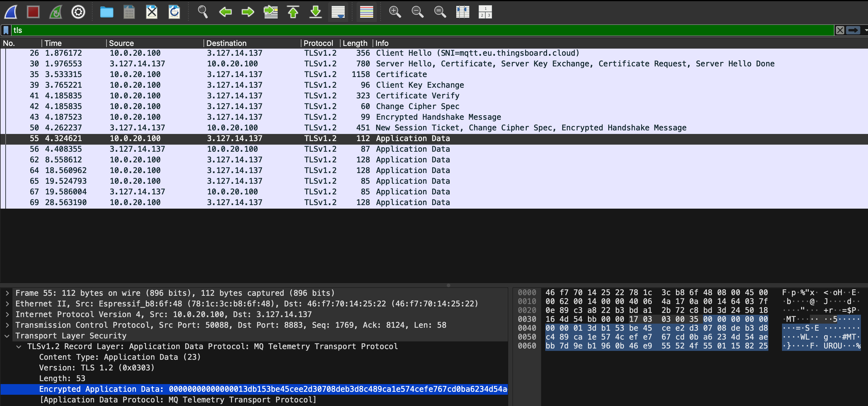Screen dimensions: 868x406
Task: Select packet 35 Certificate row
Action: point(434,74)
